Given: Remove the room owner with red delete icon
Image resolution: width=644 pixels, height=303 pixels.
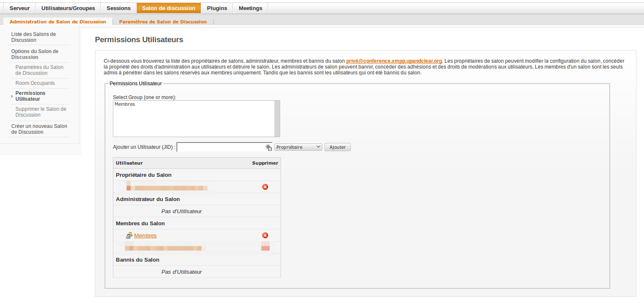Looking at the screenshot, I should point(265,187).
